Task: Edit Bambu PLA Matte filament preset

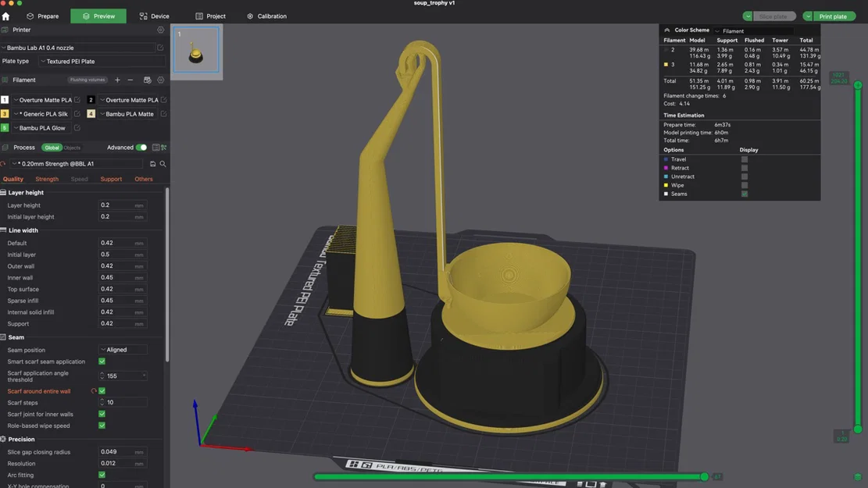Action: (x=164, y=114)
